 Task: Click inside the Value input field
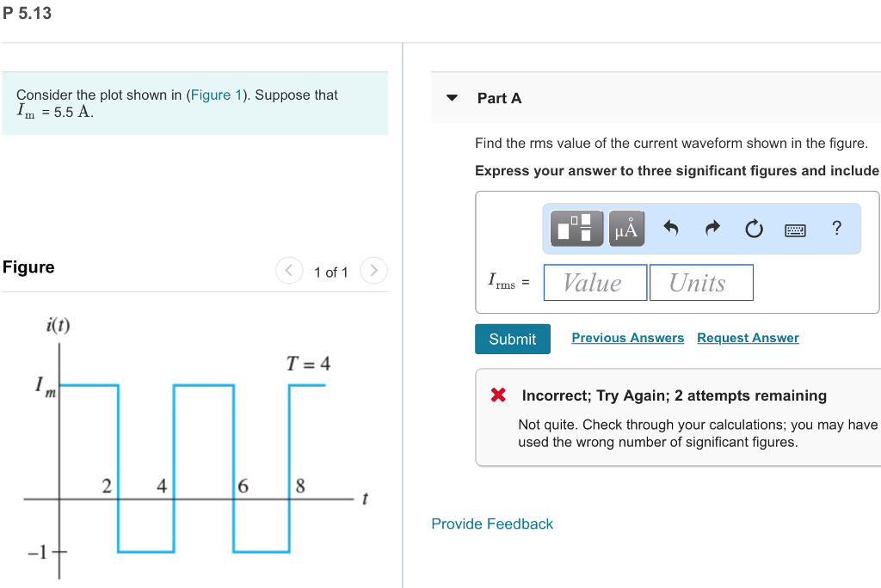point(595,282)
